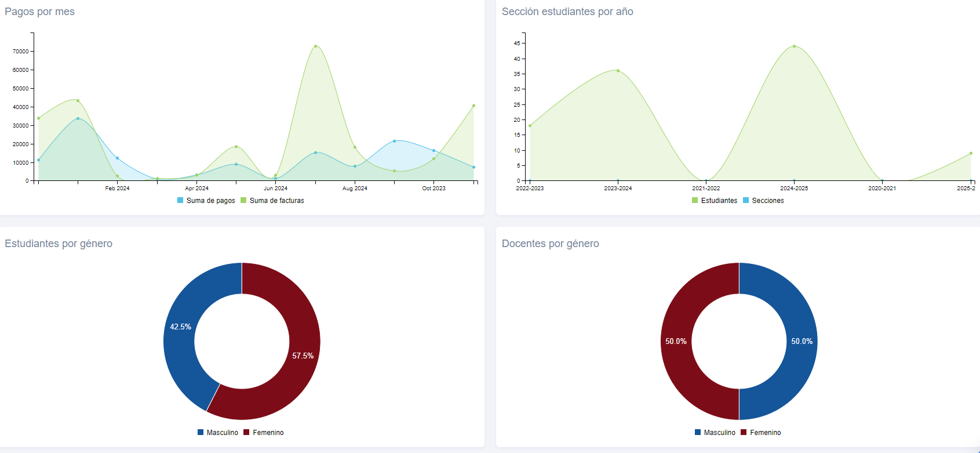The height and width of the screenshot is (453, 980).
Task: Click the '2023-2024' axis label
Action: point(618,189)
